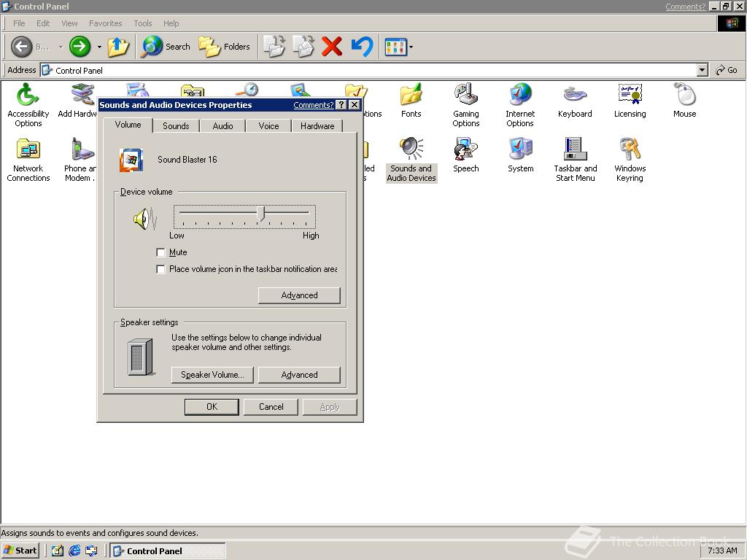Click the Cancel button
This screenshot has height=560, width=747.
[x=271, y=407]
